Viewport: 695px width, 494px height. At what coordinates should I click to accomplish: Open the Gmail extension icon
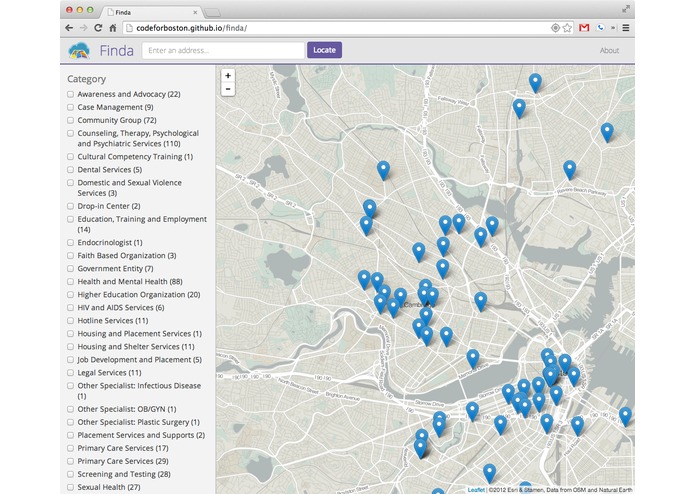tap(584, 28)
